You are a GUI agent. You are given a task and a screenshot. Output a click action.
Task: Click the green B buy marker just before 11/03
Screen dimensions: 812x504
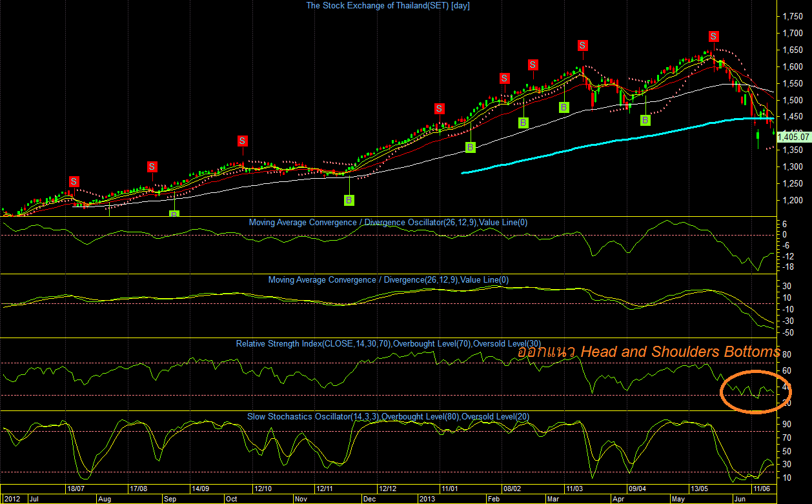(563, 107)
